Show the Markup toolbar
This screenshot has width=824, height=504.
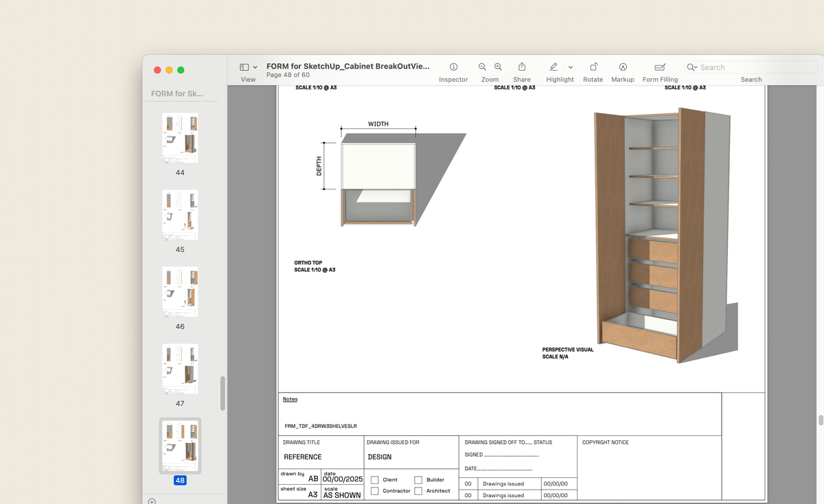pyautogui.click(x=623, y=67)
